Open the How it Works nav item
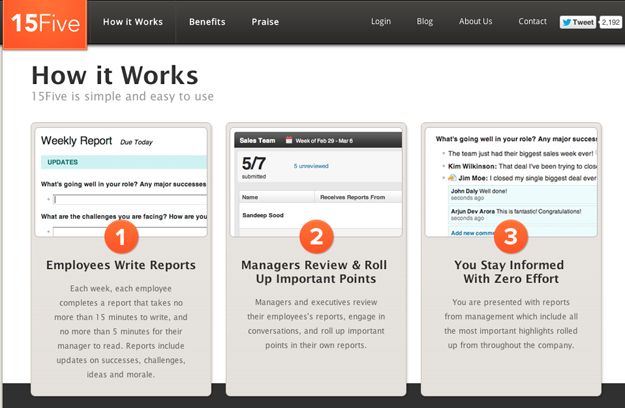 (x=133, y=22)
